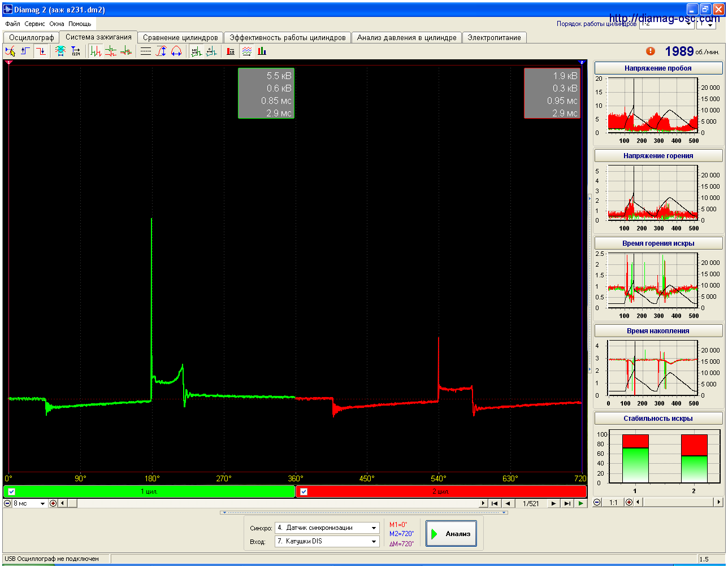This screenshot has width=728, height=566.
Task: Click the 1234 cylinder numbering icon
Action: pyautogui.click(x=76, y=51)
